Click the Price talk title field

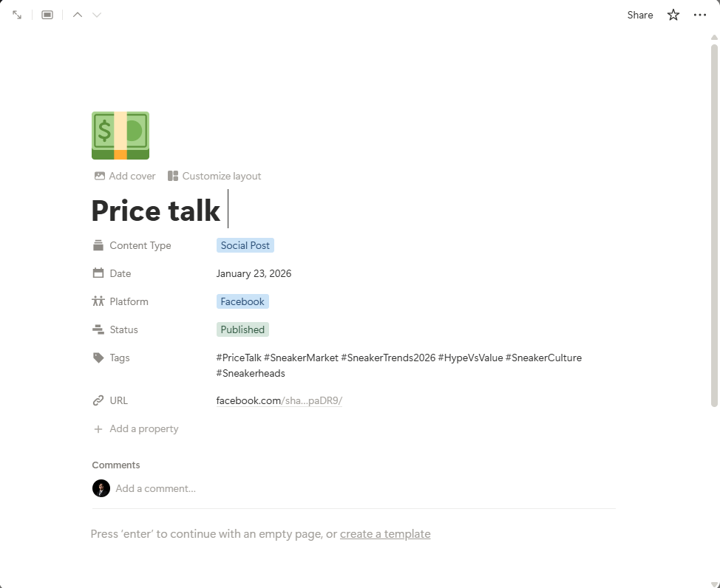click(156, 211)
